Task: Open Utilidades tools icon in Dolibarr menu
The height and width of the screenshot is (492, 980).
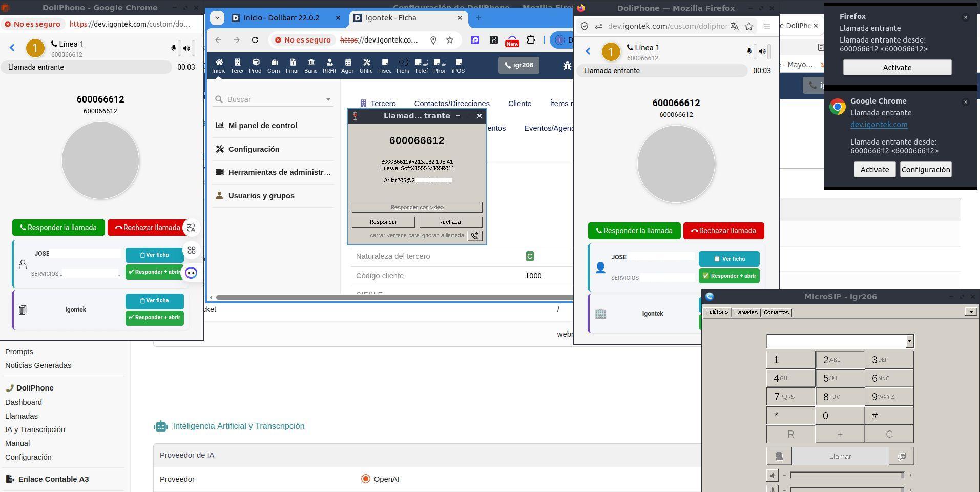Action: tap(366, 66)
